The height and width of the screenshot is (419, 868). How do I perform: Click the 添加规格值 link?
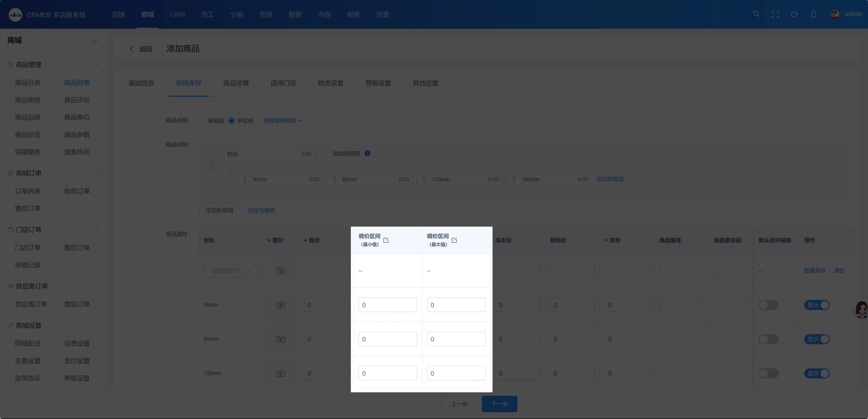pos(610,179)
